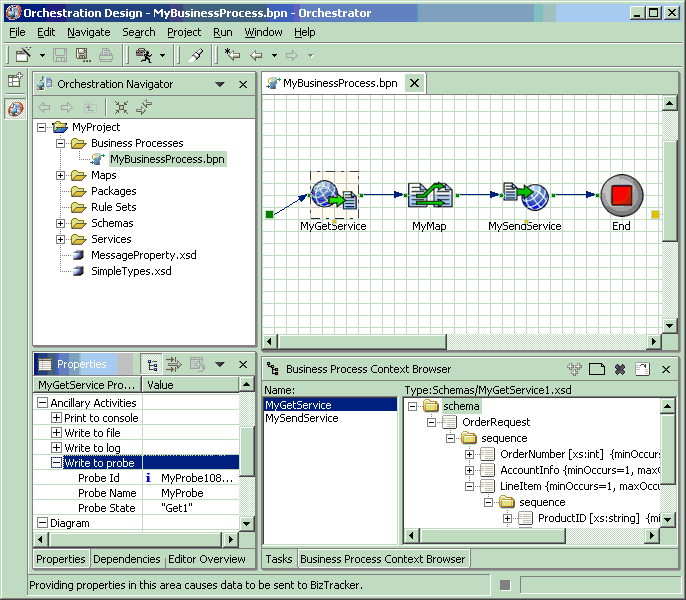Click the Save toolbar icon
Viewport: 686px width, 600px height.
pyautogui.click(x=60, y=55)
